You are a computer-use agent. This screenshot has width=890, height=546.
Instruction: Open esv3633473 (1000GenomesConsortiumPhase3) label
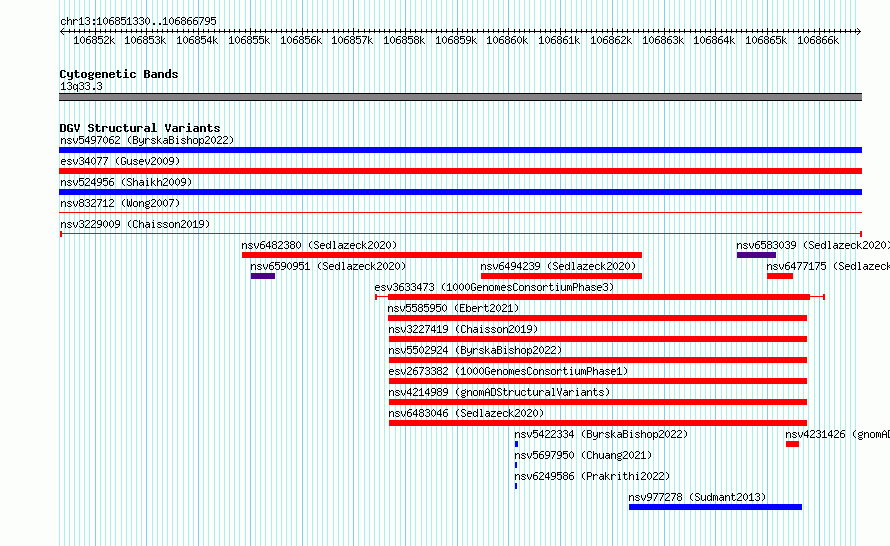(x=494, y=287)
